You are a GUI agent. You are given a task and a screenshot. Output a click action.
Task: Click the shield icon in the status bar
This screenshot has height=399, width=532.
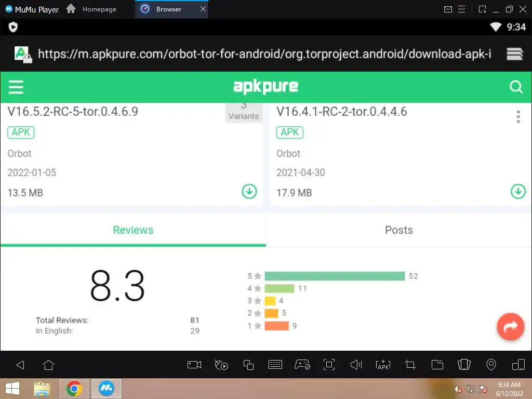tap(13, 27)
